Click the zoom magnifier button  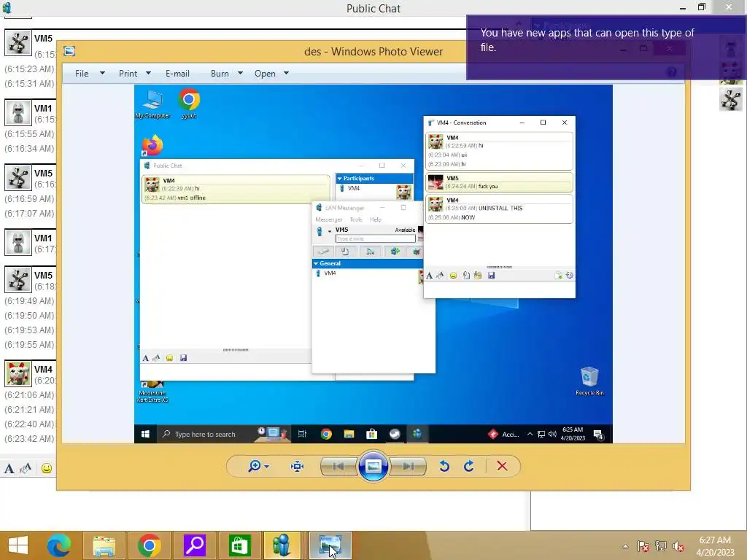[x=255, y=466]
